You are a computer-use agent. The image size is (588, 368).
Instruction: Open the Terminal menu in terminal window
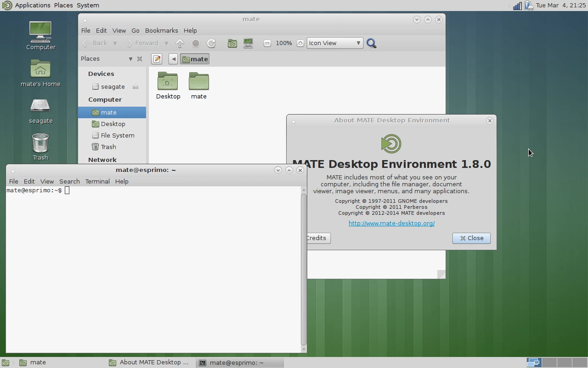tap(97, 181)
